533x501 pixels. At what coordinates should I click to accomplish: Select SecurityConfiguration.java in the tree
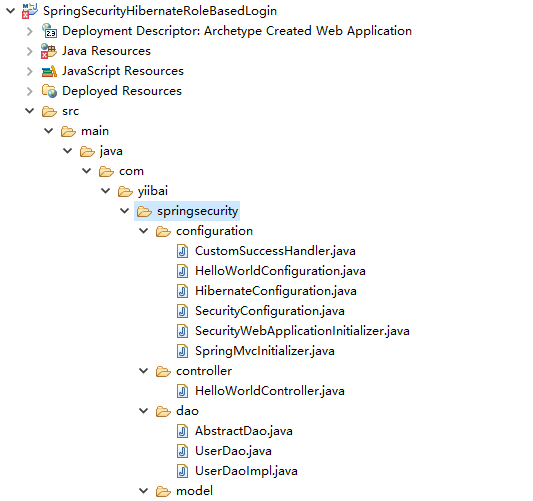pyautogui.click(x=270, y=311)
